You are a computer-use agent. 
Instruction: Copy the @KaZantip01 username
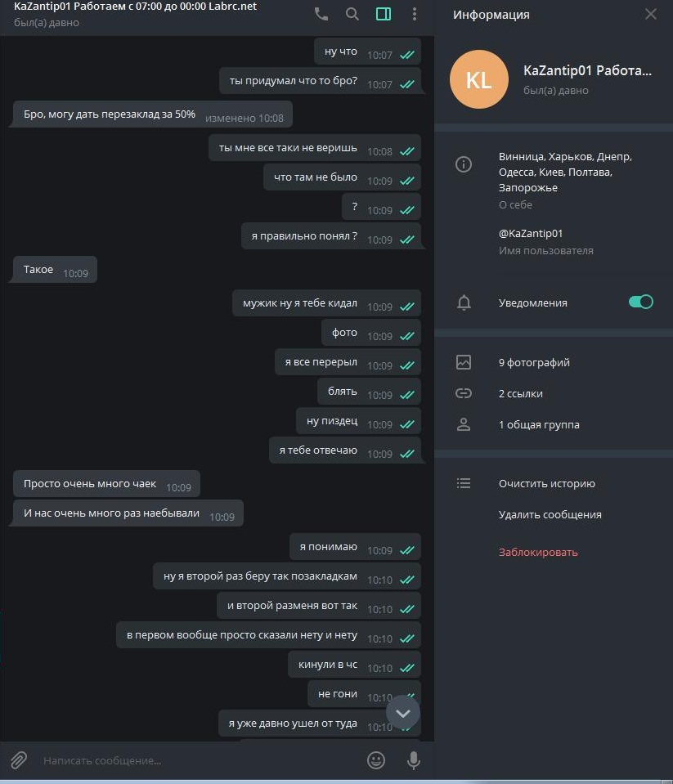click(x=531, y=234)
